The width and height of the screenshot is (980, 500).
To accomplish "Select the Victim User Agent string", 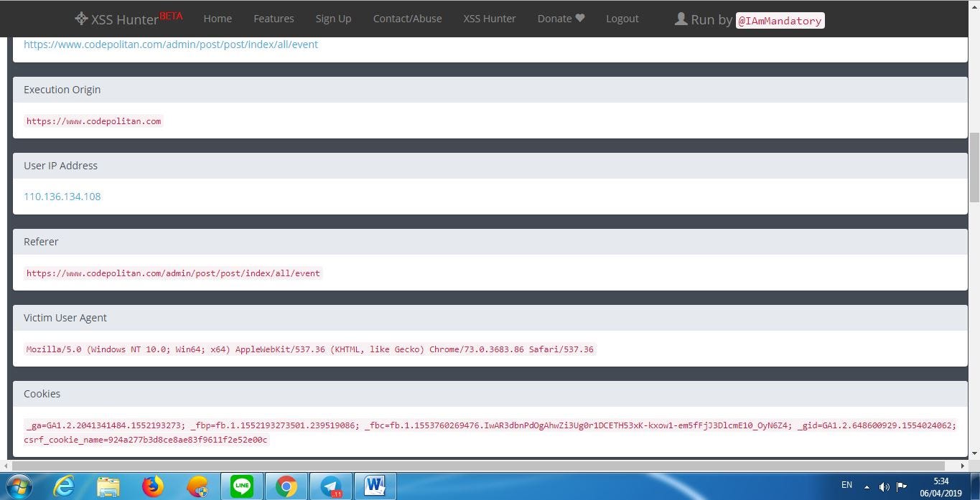I will pos(310,349).
